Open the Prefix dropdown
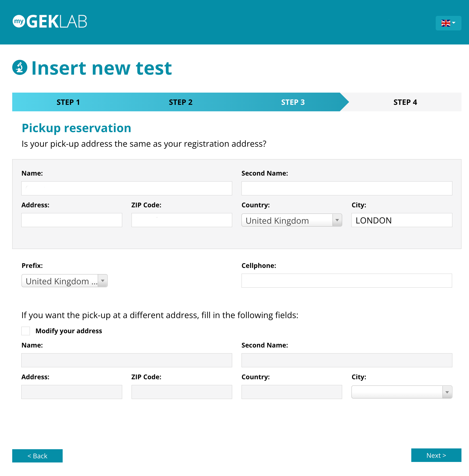The height and width of the screenshot is (476, 469). point(103,281)
